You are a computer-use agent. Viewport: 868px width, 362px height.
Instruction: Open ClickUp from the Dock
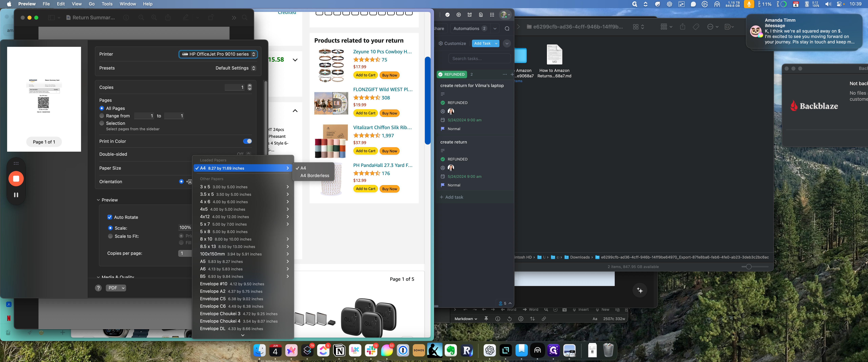tap(323, 350)
